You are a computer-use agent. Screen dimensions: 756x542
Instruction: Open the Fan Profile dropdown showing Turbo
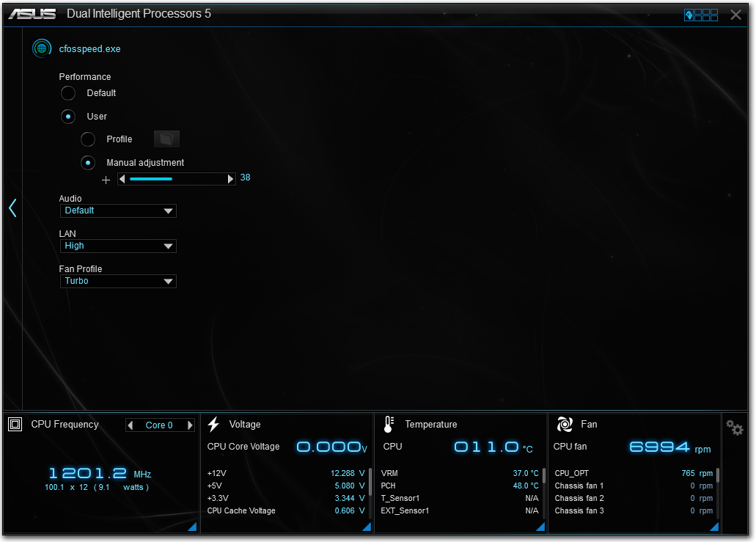tap(118, 281)
